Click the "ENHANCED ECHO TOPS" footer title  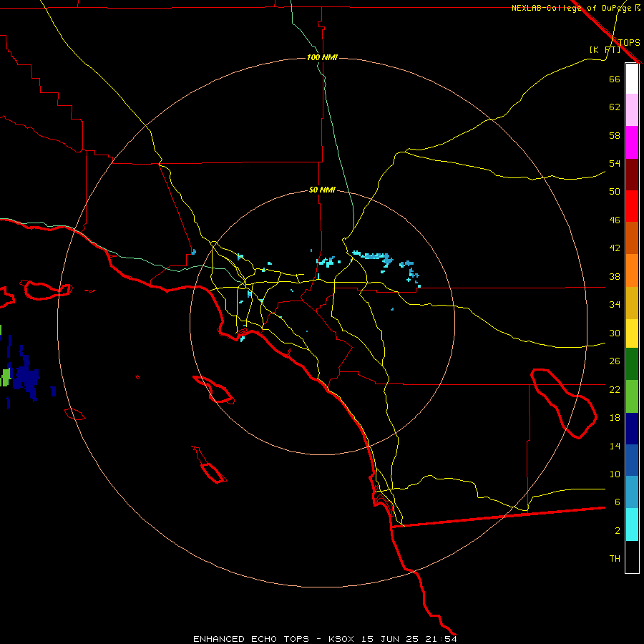click(x=251, y=639)
